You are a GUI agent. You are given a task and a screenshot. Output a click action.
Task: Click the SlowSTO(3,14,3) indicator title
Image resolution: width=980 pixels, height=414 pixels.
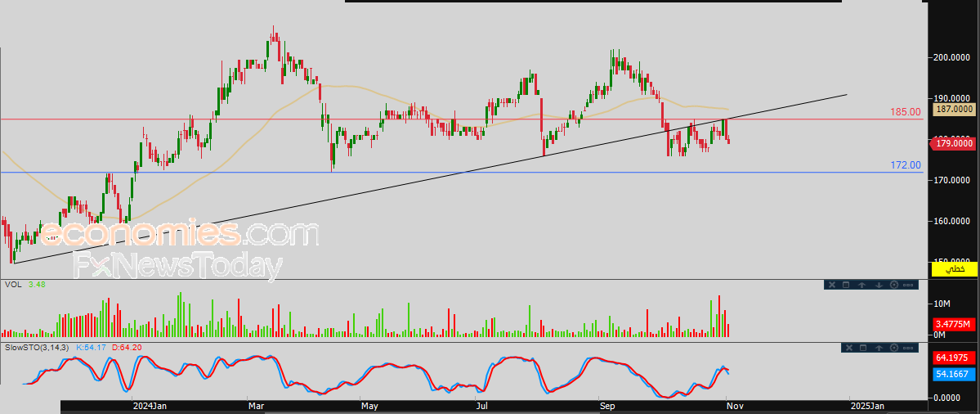tap(38, 346)
